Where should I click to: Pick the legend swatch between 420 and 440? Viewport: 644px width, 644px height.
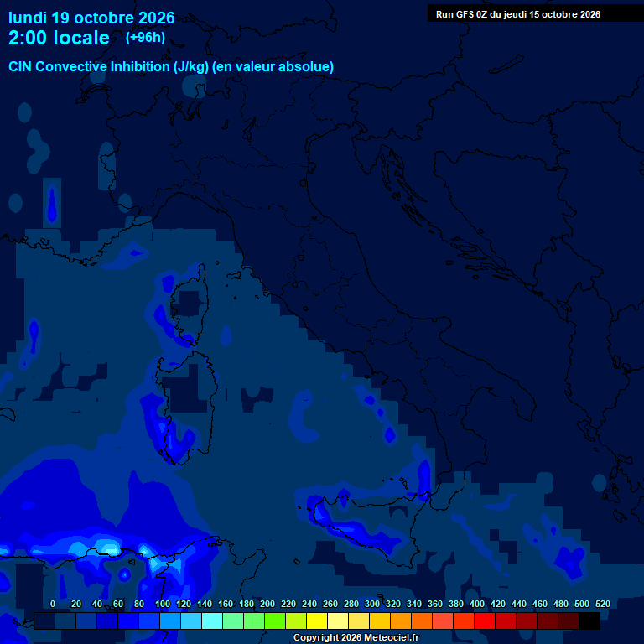(505, 621)
